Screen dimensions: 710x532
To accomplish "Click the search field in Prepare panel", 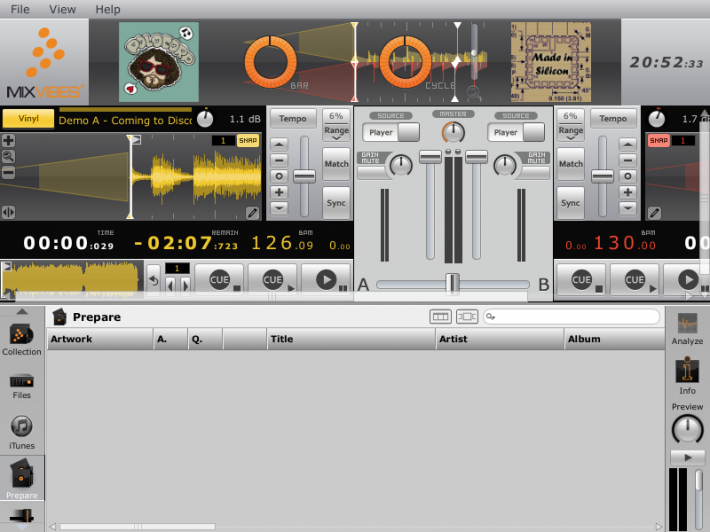I will [x=571, y=316].
